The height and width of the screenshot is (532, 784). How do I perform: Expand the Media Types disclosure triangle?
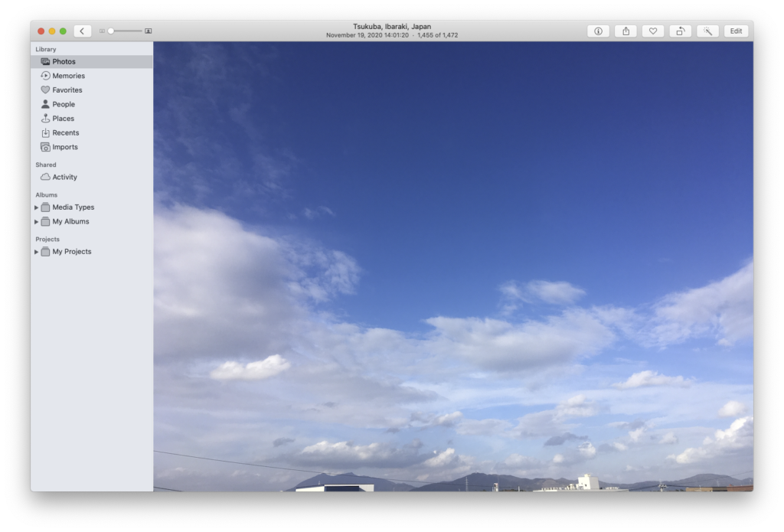(36, 207)
